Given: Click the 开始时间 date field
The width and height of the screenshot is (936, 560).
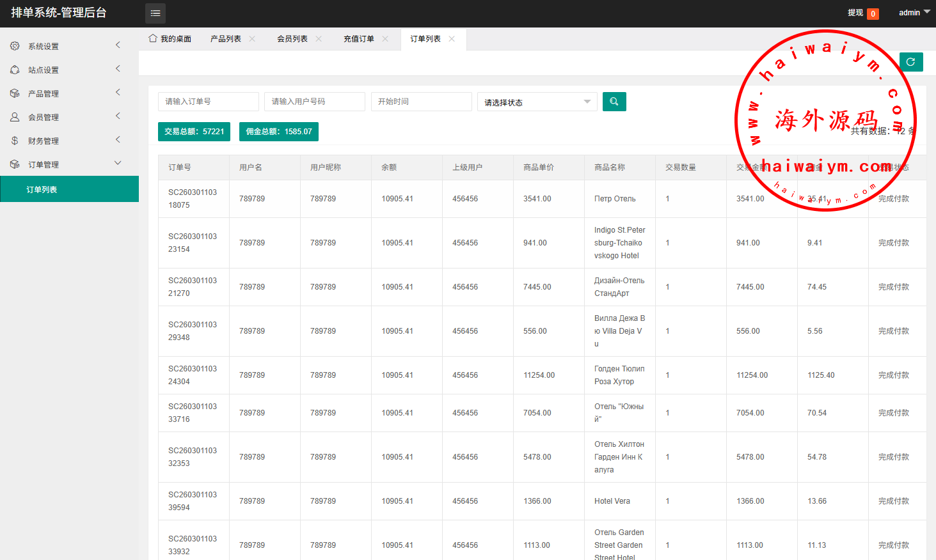Looking at the screenshot, I should [x=421, y=102].
